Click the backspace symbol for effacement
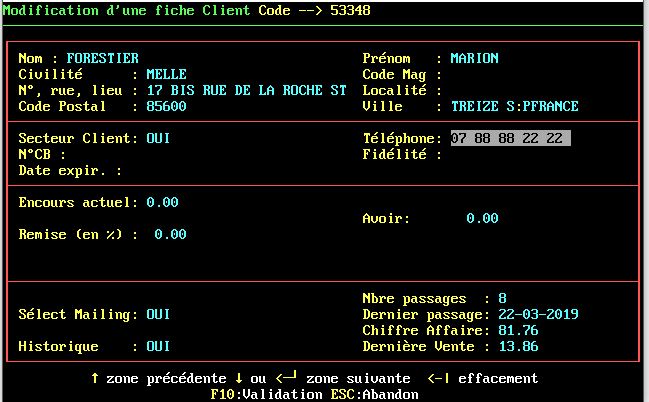Screen dimensions: 649x402 pyautogui.click(x=436, y=379)
